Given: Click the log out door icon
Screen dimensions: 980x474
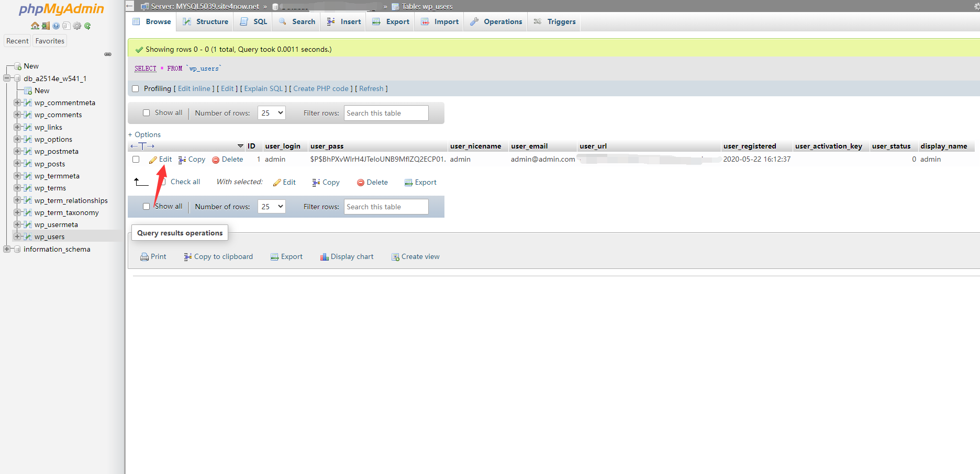Looking at the screenshot, I should 46,26.
